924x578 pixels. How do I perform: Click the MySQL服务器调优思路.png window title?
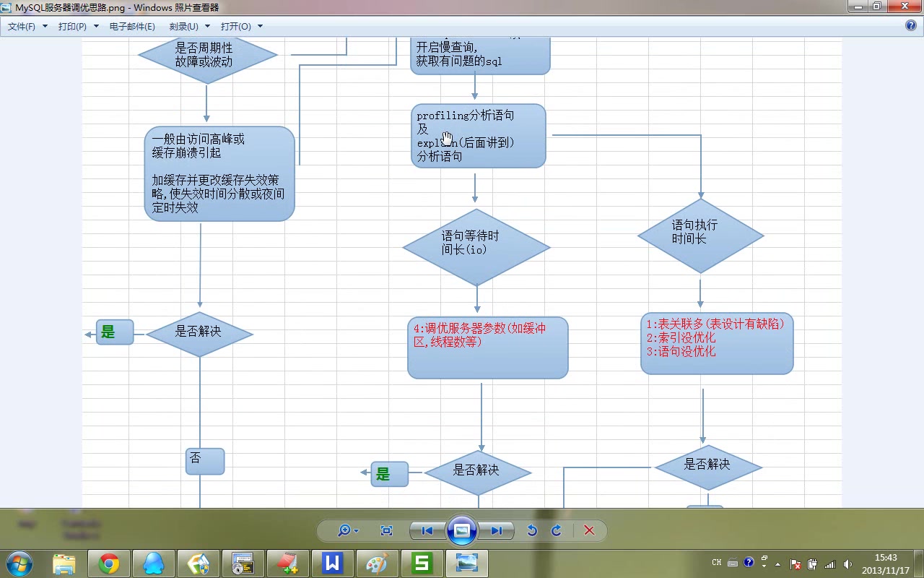(117, 7)
